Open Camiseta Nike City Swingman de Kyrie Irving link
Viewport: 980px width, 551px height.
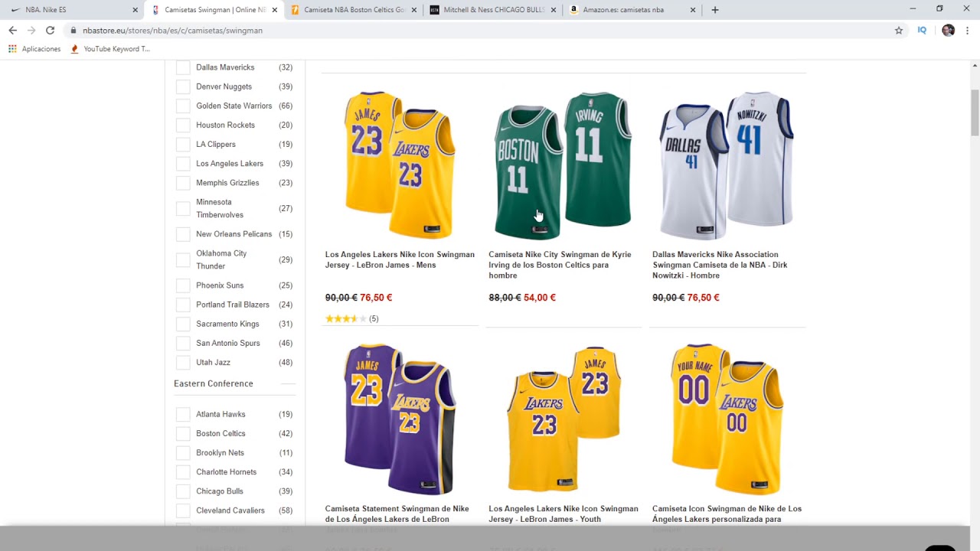coord(560,265)
